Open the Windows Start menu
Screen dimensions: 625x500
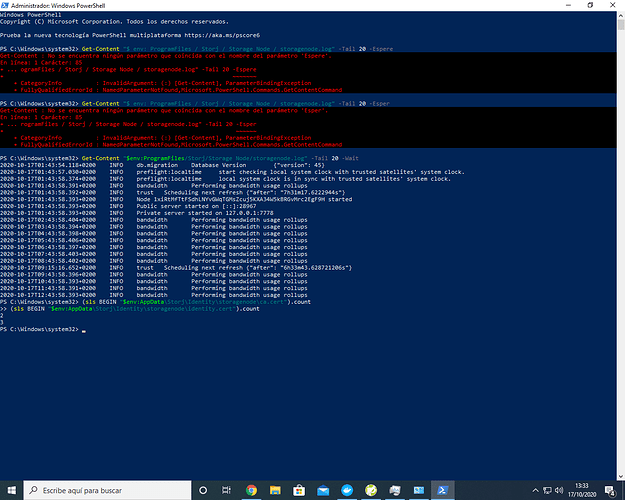tap(9, 491)
